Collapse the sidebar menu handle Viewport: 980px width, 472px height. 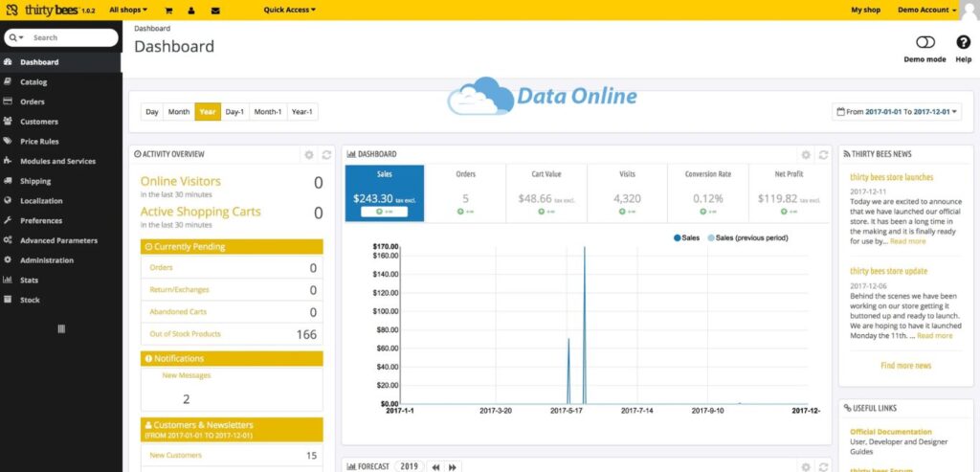point(61,328)
